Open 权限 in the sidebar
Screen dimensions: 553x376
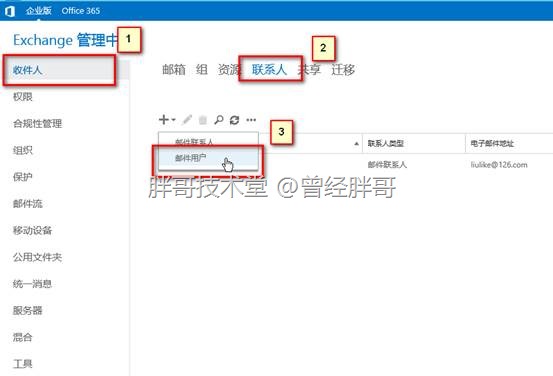(x=23, y=97)
